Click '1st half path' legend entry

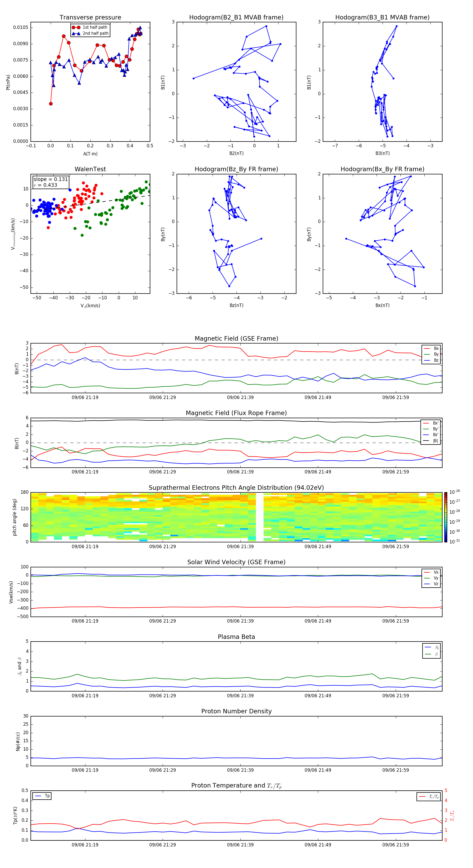click(x=90, y=27)
